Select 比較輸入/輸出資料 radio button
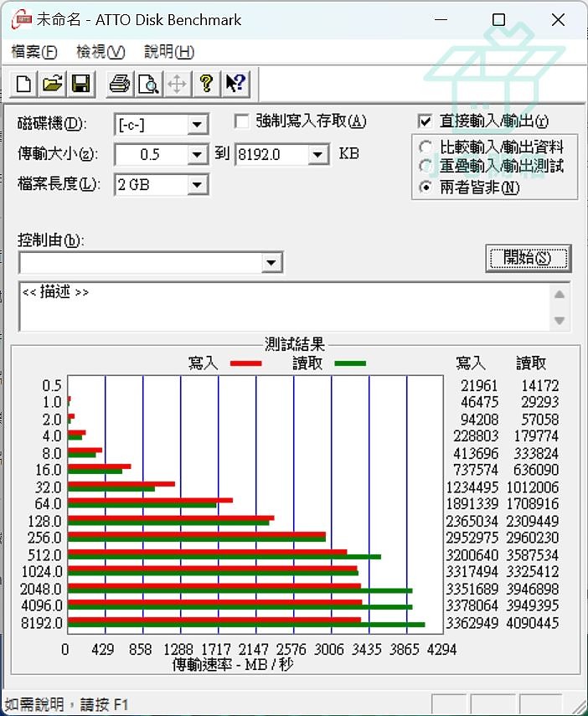The image size is (588, 716). point(426,147)
